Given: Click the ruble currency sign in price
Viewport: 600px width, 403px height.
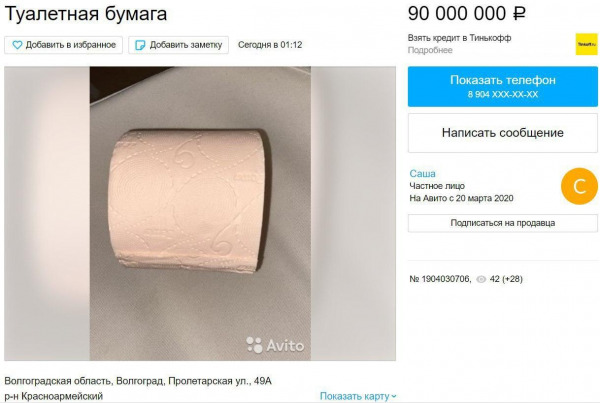Looking at the screenshot, I should (519, 14).
